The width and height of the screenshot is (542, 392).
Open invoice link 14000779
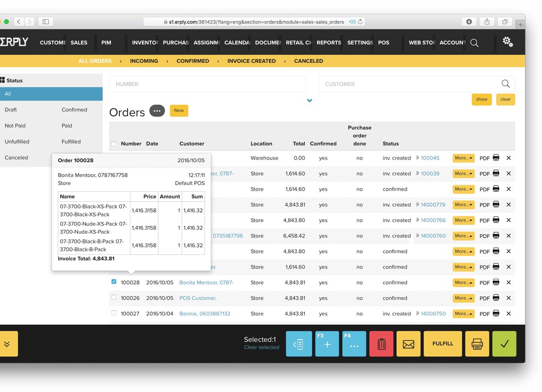(x=433, y=205)
